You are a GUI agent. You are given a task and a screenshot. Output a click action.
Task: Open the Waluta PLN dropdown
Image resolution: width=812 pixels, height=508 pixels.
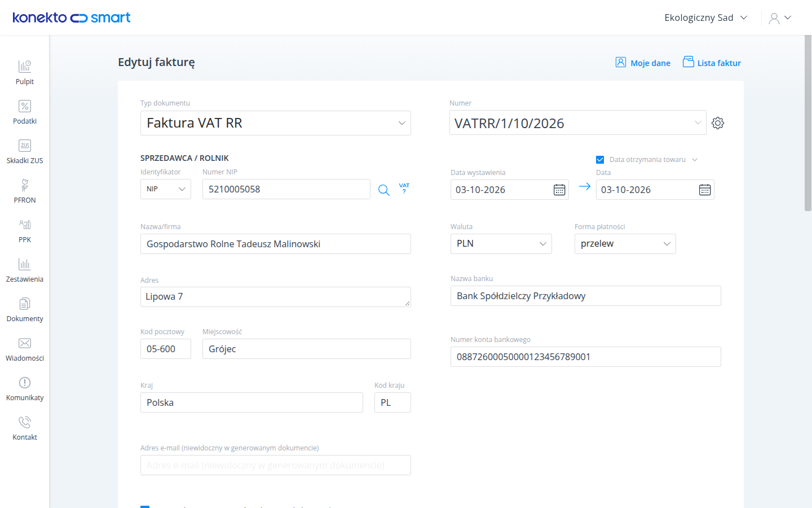tap(501, 244)
